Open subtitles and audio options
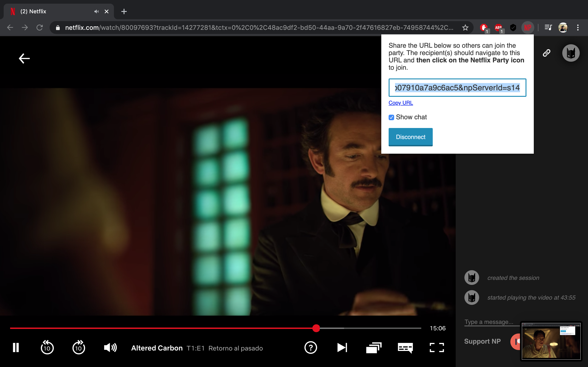588x367 pixels. click(x=405, y=348)
